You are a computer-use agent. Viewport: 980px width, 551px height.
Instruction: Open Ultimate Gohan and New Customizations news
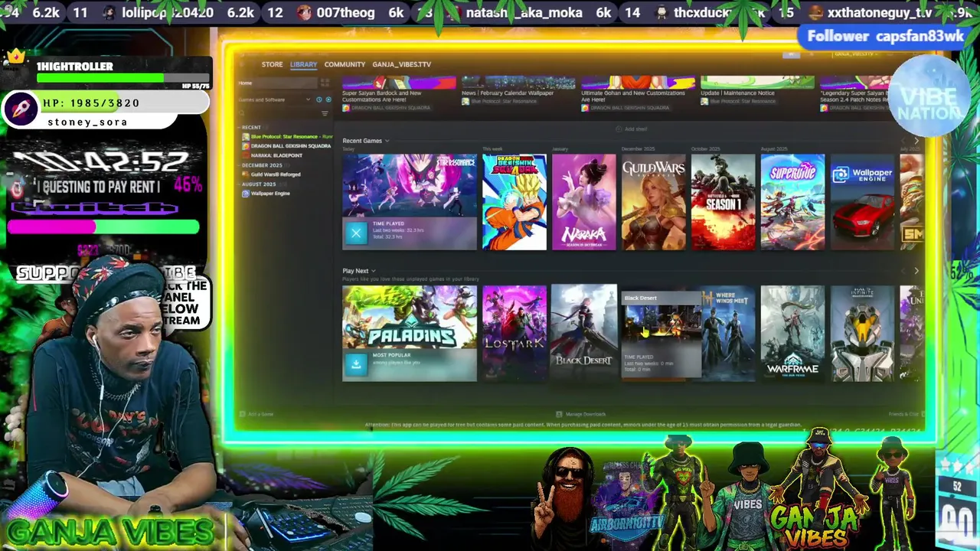point(638,95)
